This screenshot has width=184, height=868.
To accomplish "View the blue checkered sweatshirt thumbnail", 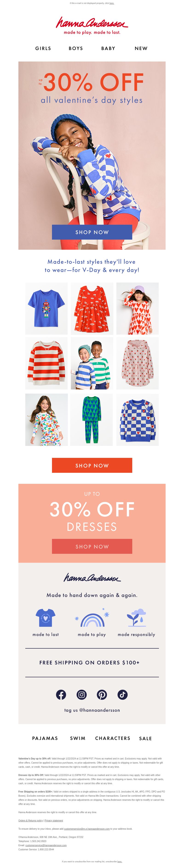I will click(137, 420).
